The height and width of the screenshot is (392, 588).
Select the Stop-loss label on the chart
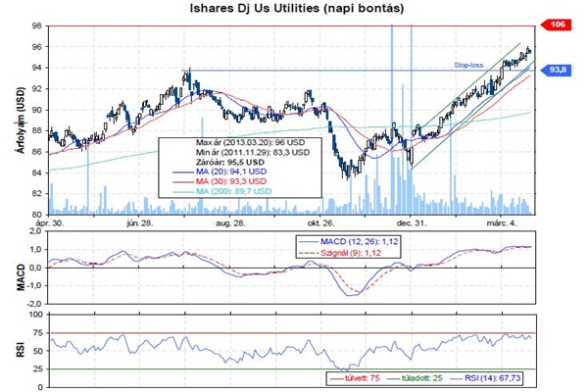point(468,66)
